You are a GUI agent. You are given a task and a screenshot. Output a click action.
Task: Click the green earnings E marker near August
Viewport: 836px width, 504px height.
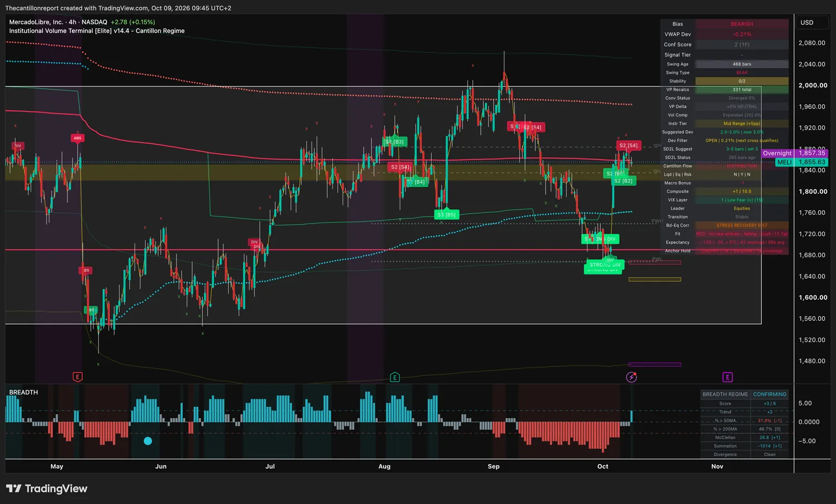395,377
